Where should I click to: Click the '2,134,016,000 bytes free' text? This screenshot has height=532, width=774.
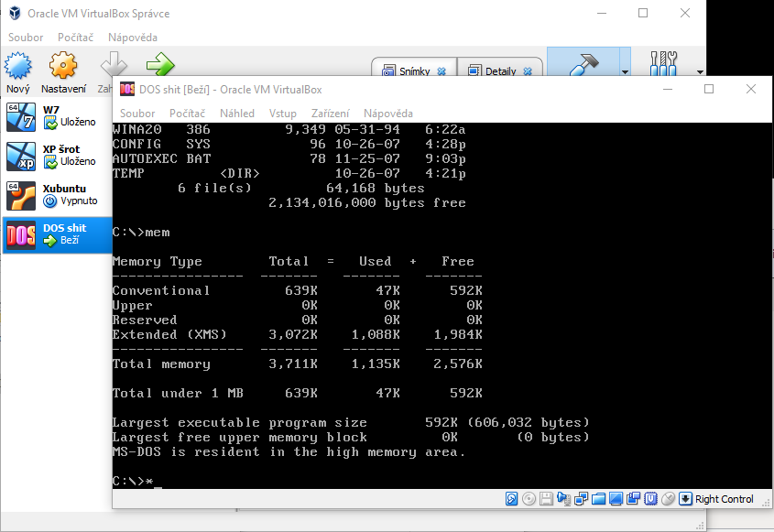(x=366, y=203)
